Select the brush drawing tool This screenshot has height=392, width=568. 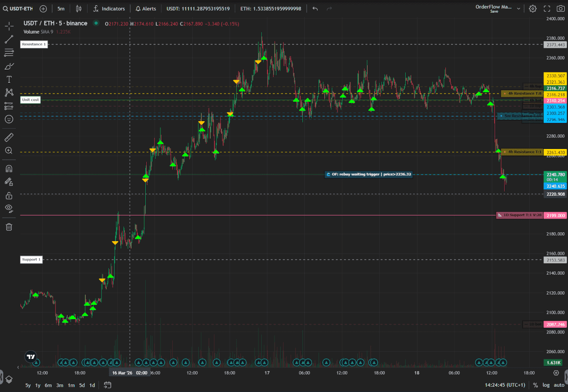click(x=9, y=66)
